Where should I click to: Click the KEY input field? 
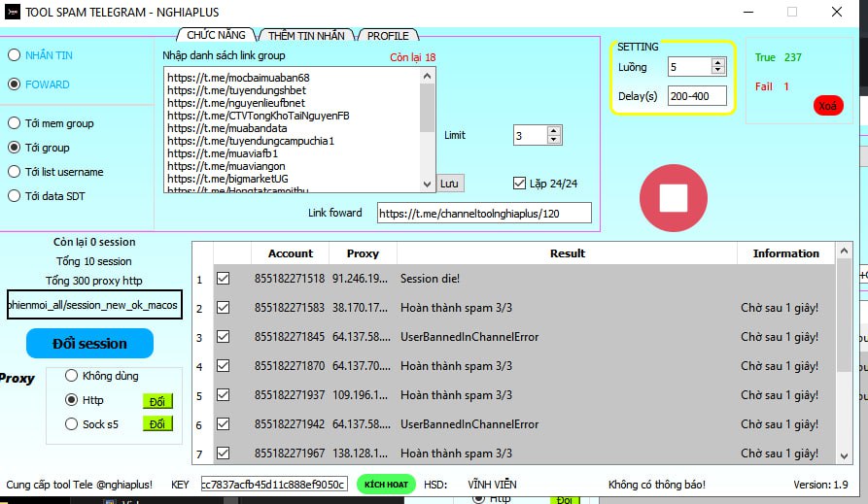pyautogui.click(x=274, y=484)
